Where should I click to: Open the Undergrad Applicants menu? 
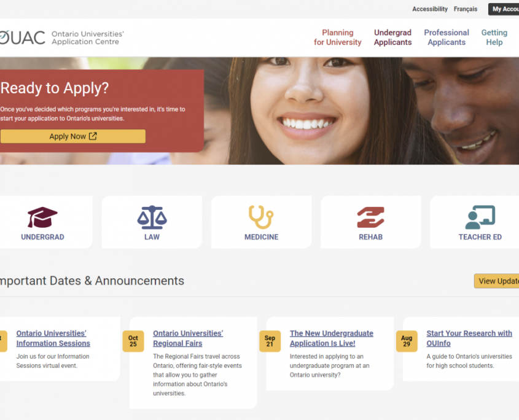(392, 37)
